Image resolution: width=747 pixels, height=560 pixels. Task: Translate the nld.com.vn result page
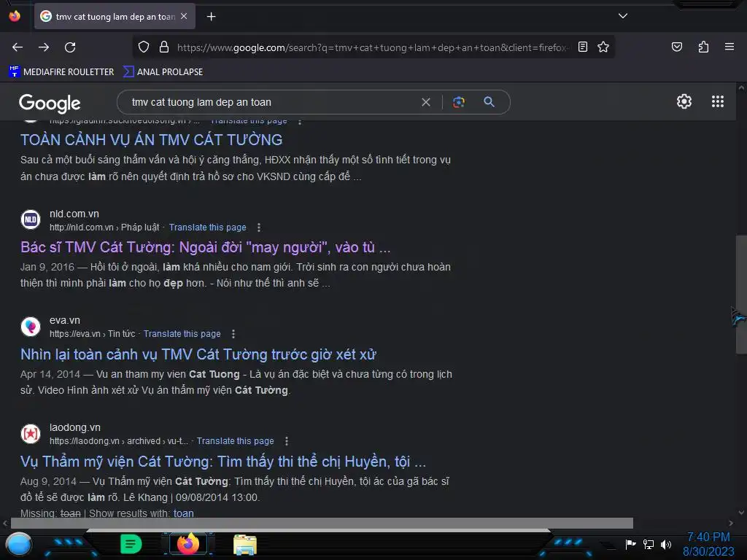coord(207,227)
